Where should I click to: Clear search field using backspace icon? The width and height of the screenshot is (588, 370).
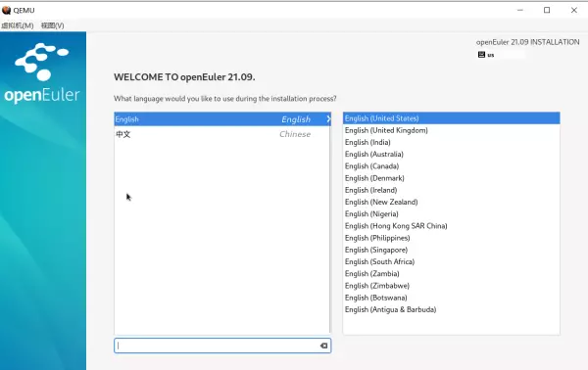click(324, 346)
